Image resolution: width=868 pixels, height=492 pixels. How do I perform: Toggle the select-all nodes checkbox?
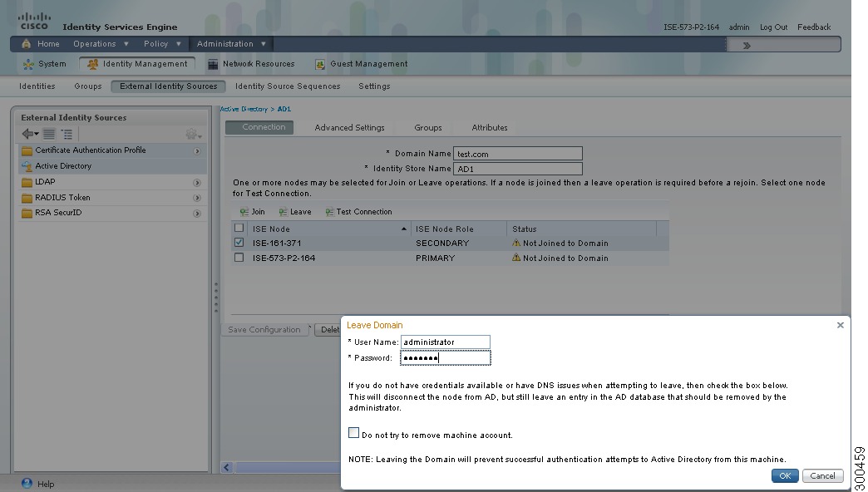coord(239,228)
